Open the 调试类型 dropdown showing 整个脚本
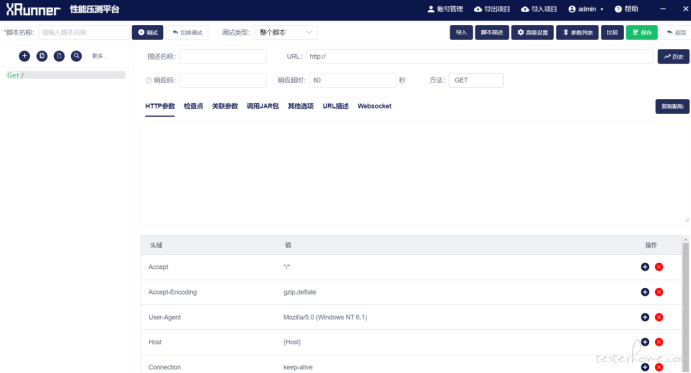This screenshot has height=373, width=691. coord(286,32)
